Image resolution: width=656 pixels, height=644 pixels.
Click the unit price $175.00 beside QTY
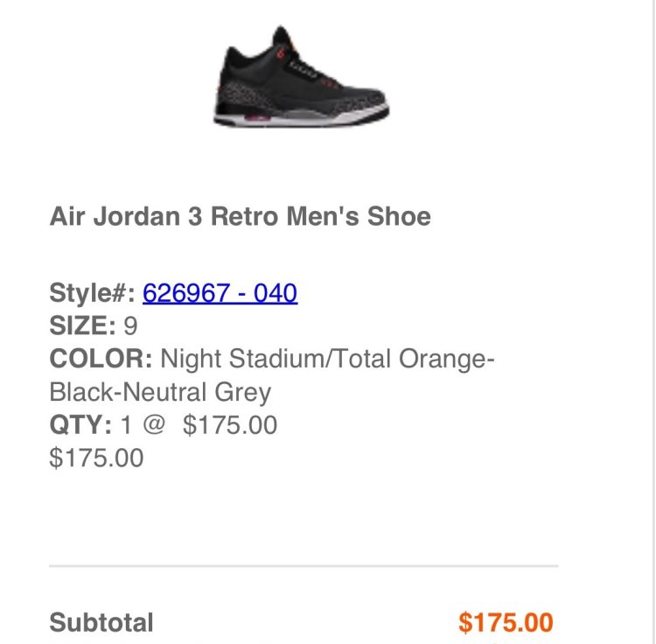[x=230, y=425]
